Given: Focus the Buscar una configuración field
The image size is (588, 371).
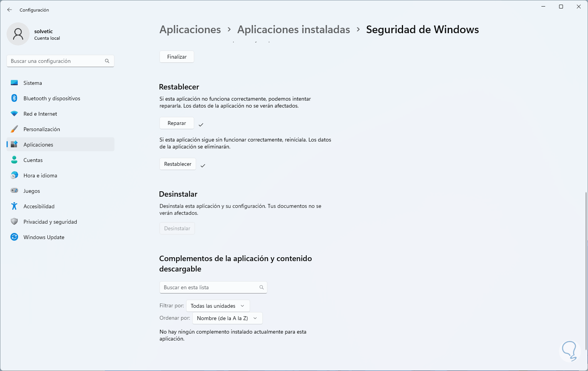Looking at the screenshot, I should click(x=60, y=61).
